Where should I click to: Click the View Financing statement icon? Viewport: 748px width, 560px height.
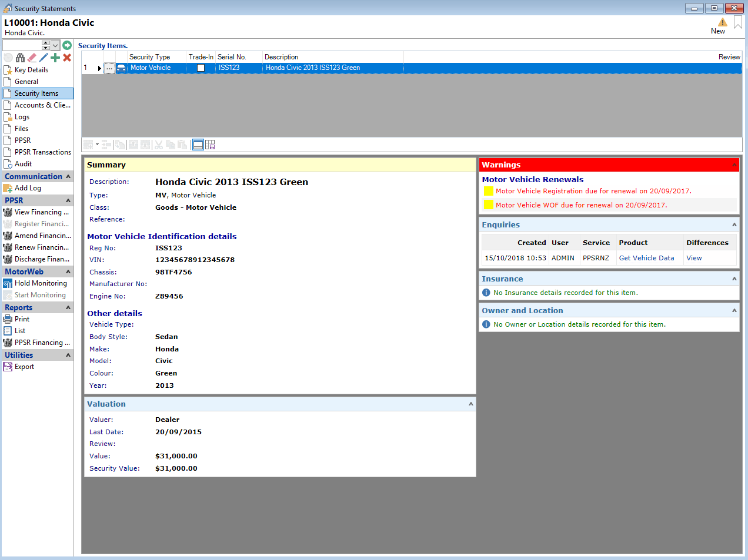coord(8,212)
